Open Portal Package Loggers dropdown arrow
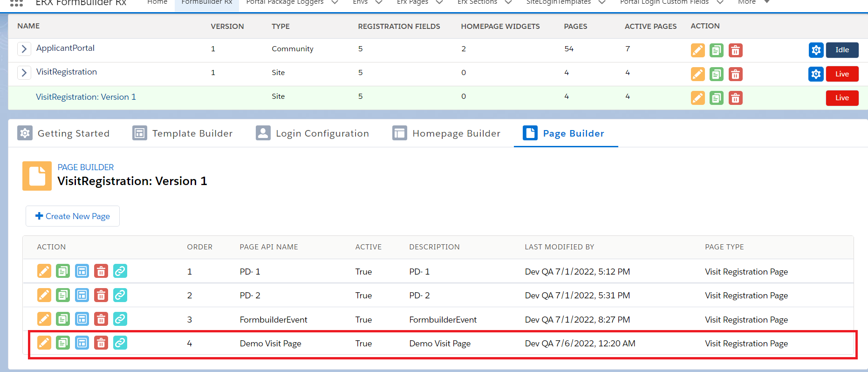The width and height of the screenshot is (868, 372). tap(335, 2)
